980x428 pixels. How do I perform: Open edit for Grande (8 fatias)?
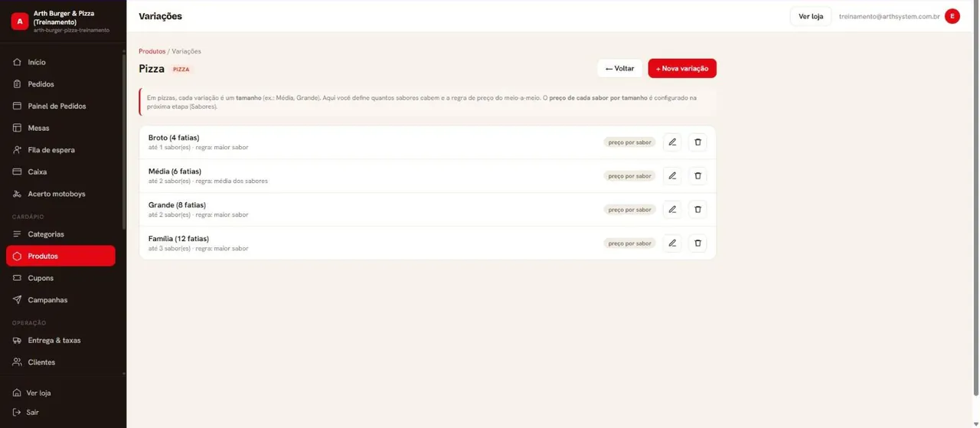coord(672,210)
